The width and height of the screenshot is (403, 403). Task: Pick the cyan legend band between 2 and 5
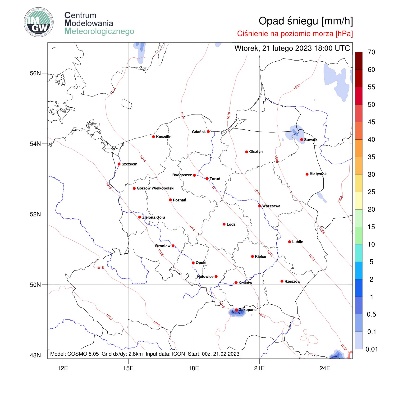(x=359, y=270)
